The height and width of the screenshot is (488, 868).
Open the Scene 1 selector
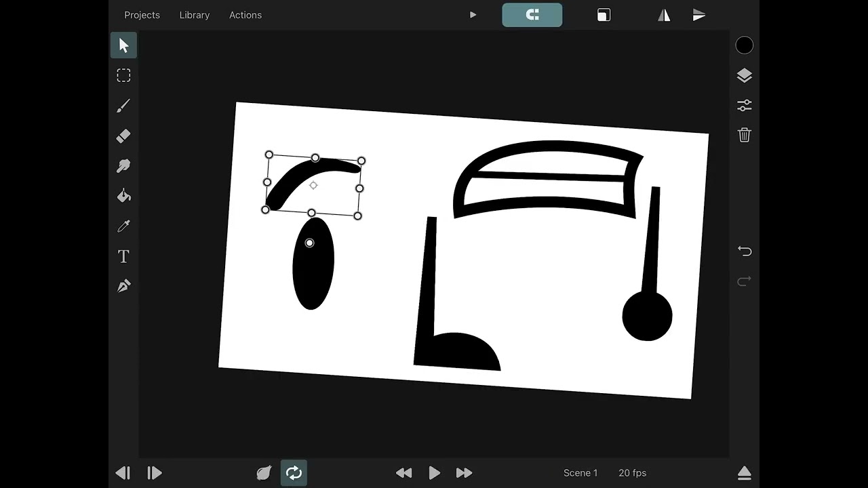click(580, 473)
